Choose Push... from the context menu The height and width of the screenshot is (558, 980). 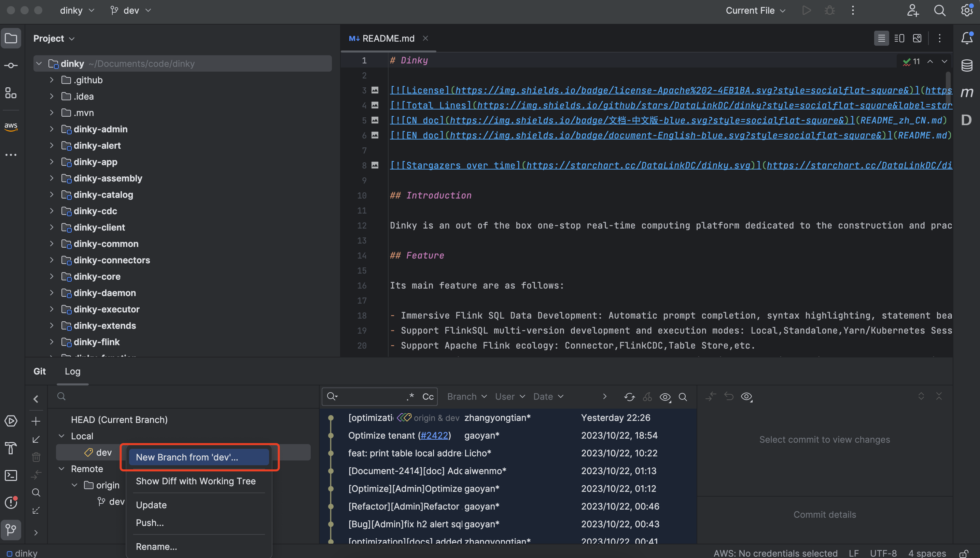[x=150, y=523]
